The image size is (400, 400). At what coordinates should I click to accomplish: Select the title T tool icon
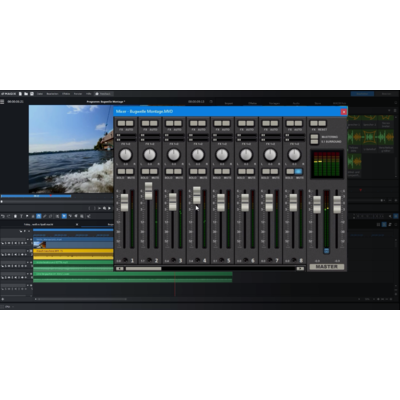click(21, 216)
